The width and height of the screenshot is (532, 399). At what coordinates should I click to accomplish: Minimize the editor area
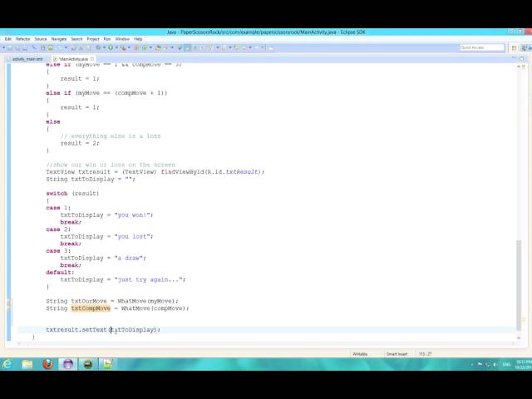[514, 59]
